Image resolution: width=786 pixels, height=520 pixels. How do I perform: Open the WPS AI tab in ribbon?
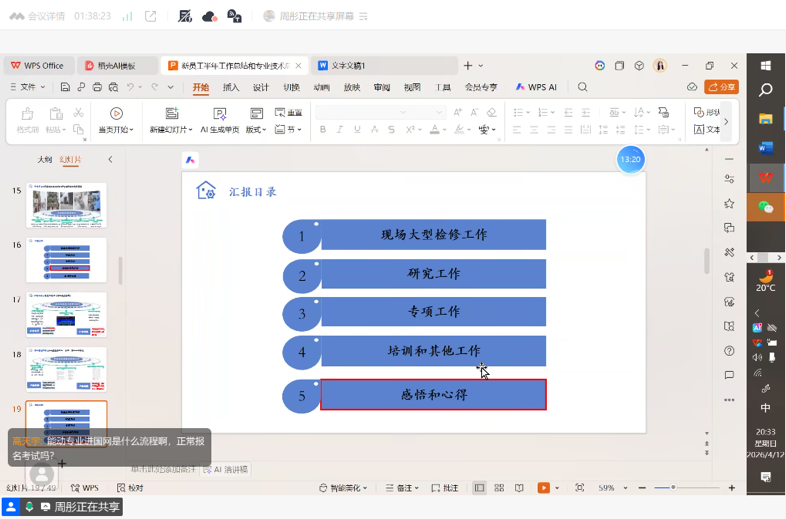(x=536, y=87)
